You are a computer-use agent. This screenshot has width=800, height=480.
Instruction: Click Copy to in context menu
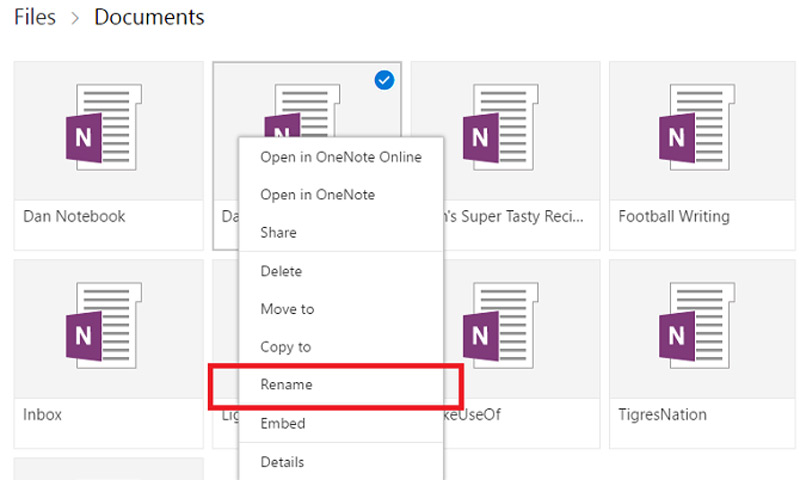[x=285, y=347]
